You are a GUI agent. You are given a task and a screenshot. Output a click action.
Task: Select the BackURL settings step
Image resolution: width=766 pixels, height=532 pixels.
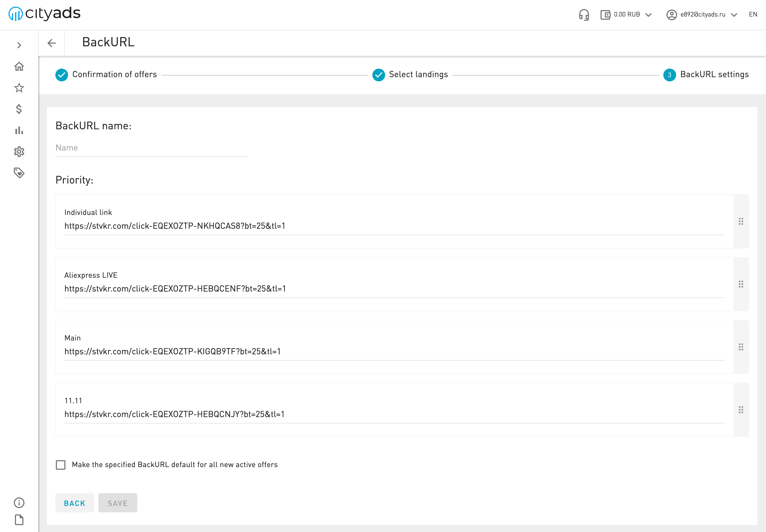[x=706, y=75]
